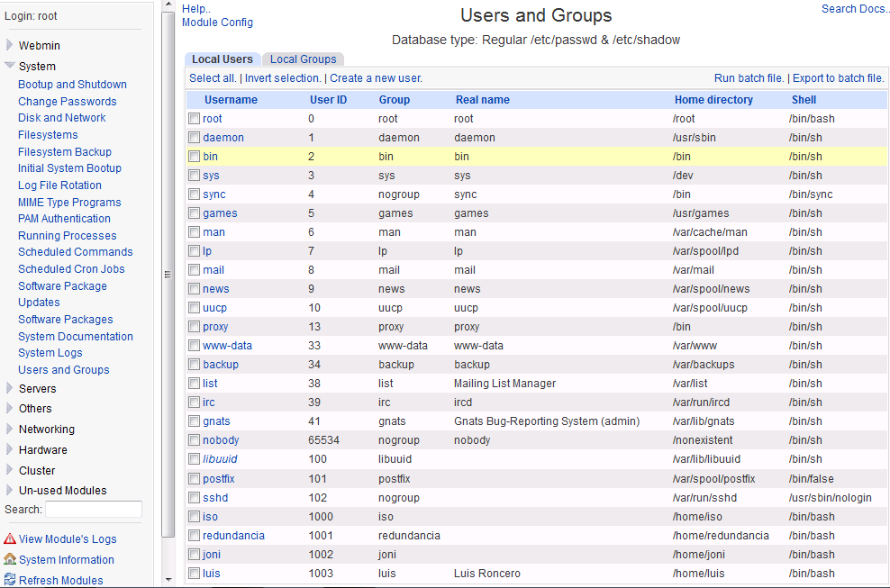Tick the checkbox next to root user

tap(194, 119)
